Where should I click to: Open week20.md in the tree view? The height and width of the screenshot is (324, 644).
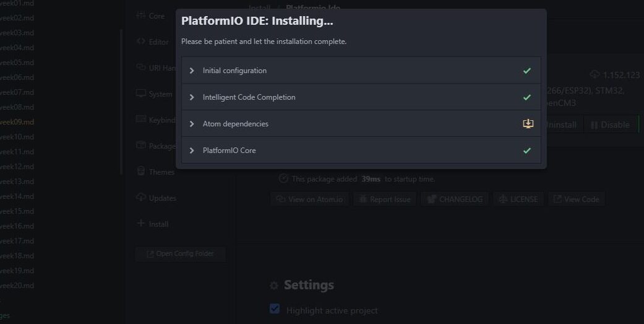(17, 286)
